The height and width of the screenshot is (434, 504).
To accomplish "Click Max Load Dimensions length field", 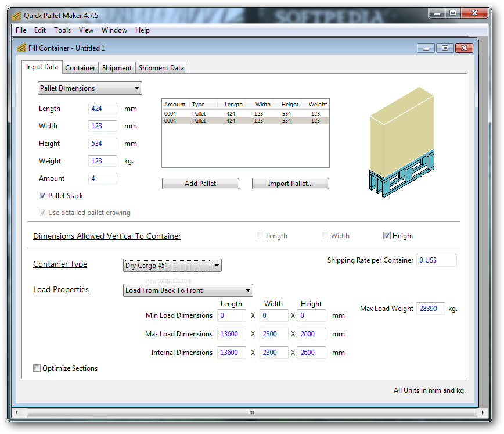I will [232, 334].
